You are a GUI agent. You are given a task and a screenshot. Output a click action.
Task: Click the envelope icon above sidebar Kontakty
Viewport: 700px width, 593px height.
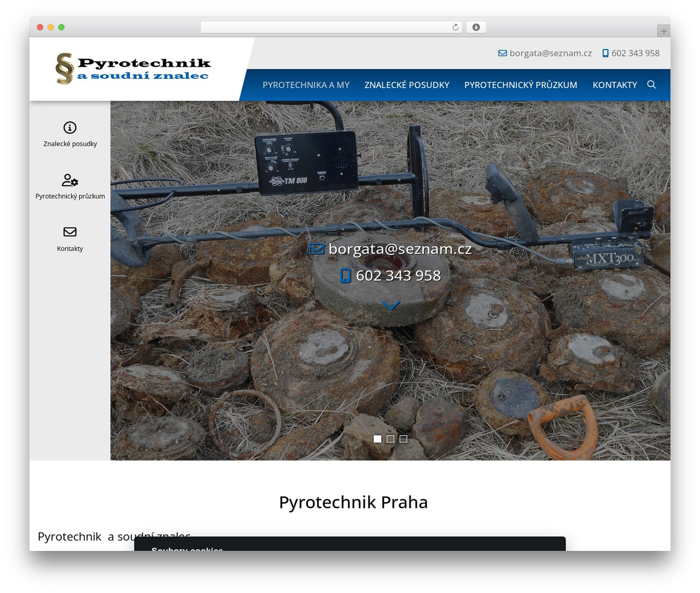tap(70, 232)
